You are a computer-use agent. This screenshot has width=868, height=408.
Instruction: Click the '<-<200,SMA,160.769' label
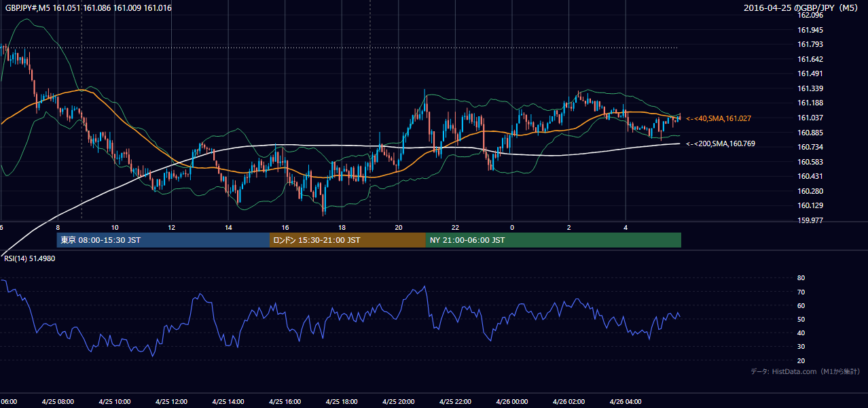(721, 143)
